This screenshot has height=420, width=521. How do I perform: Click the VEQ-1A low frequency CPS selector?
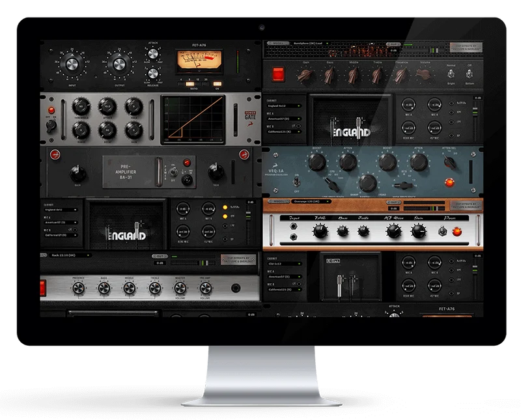tap(331, 184)
